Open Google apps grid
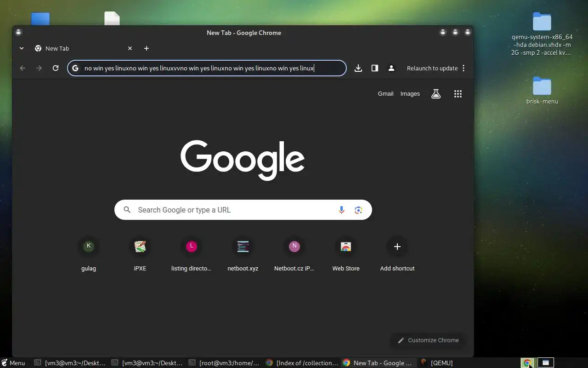 tap(458, 94)
